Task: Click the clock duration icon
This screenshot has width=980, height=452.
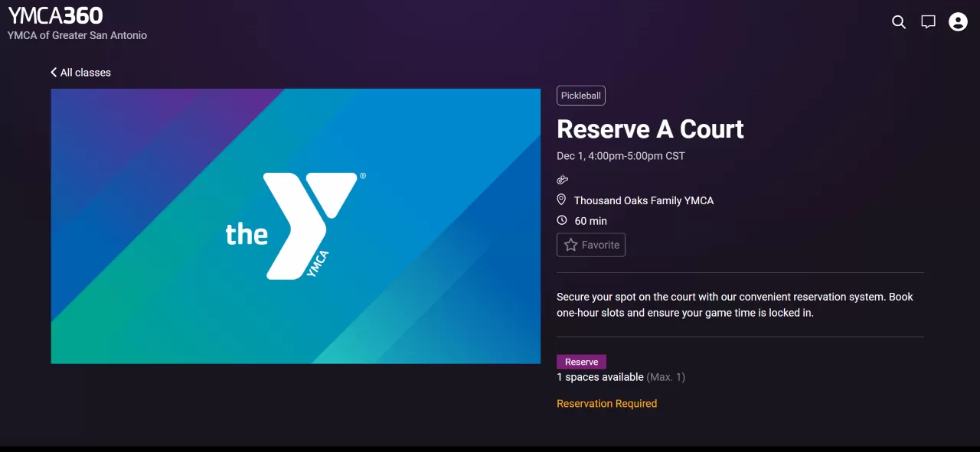Action: tap(561, 220)
